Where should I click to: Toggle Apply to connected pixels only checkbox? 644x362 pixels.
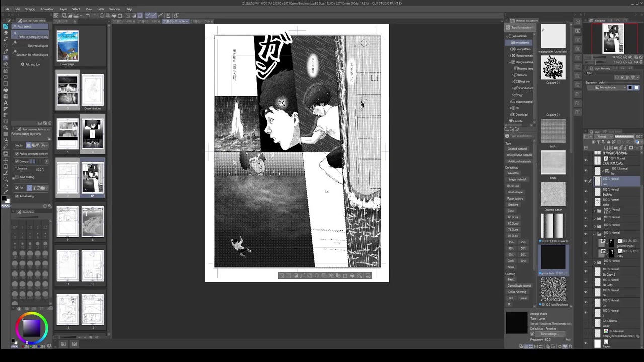pos(17,153)
